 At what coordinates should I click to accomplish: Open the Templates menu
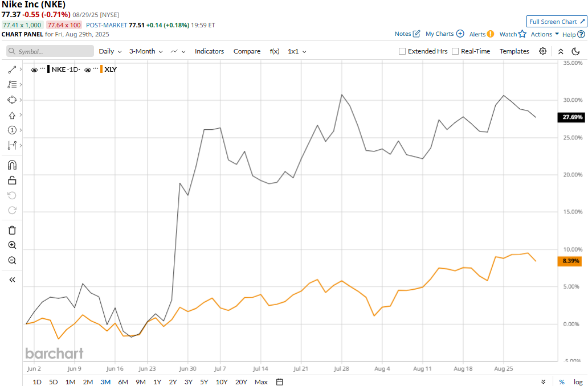[x=514, y=51]
